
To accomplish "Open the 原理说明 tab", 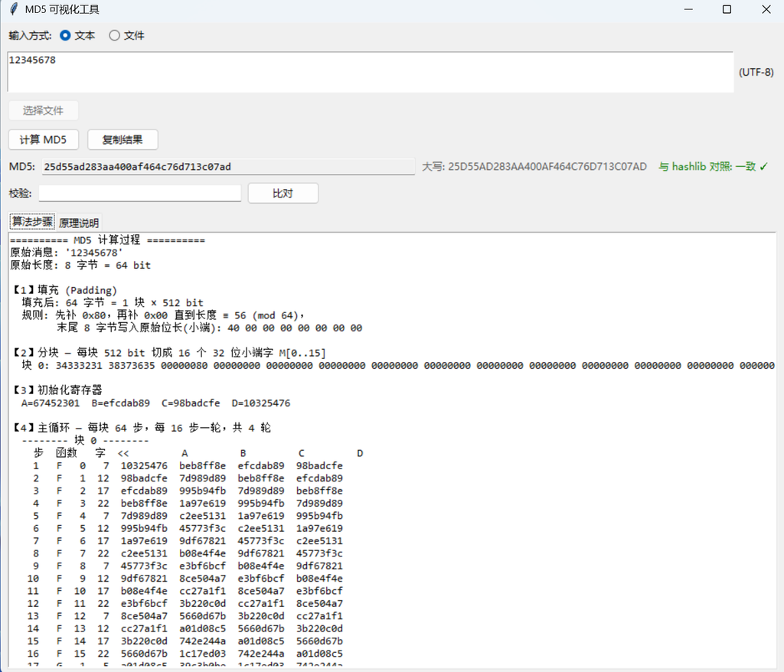I will click(x=79, y=223).
